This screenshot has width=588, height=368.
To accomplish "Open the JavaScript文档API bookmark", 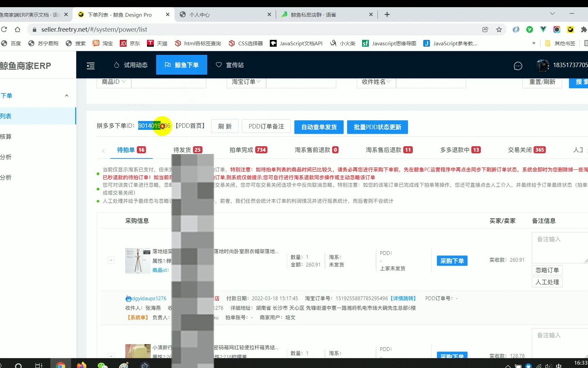I will click(296, 43).
